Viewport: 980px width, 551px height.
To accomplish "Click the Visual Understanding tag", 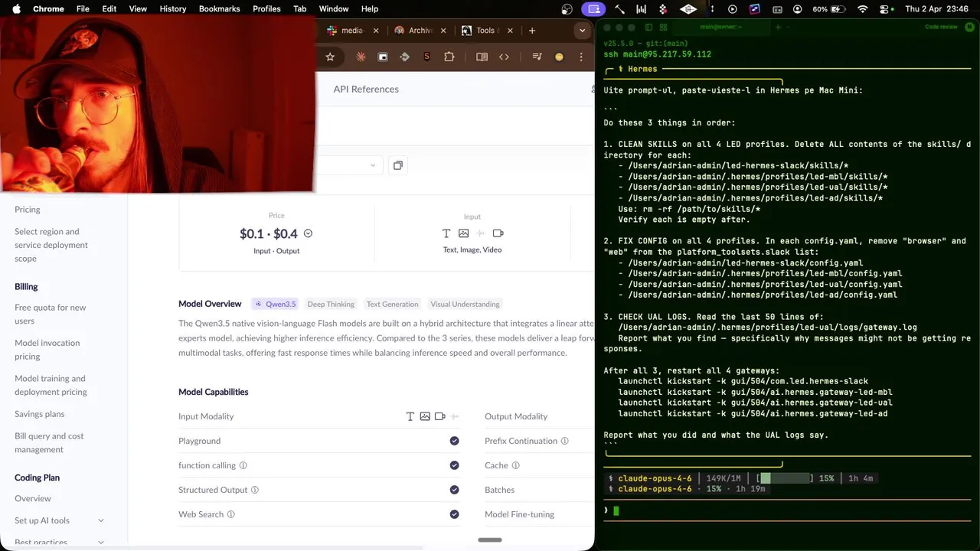I will click(x=465, y=304).
